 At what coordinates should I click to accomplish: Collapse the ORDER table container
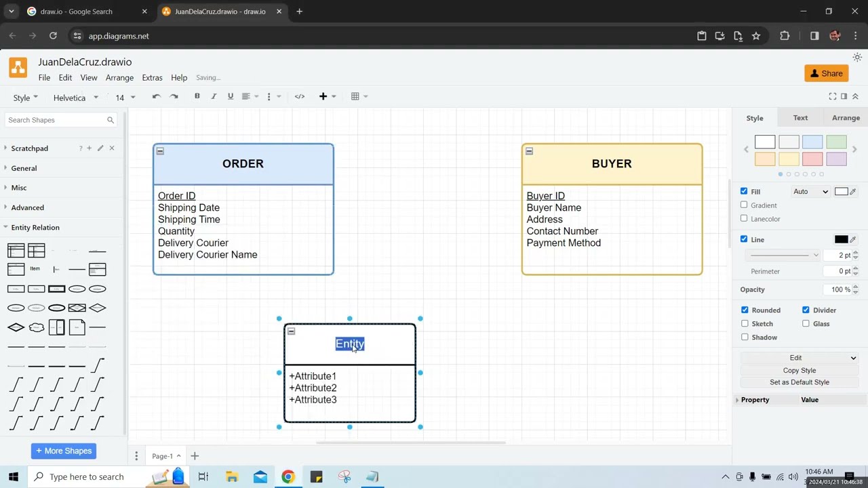(160, 151)
